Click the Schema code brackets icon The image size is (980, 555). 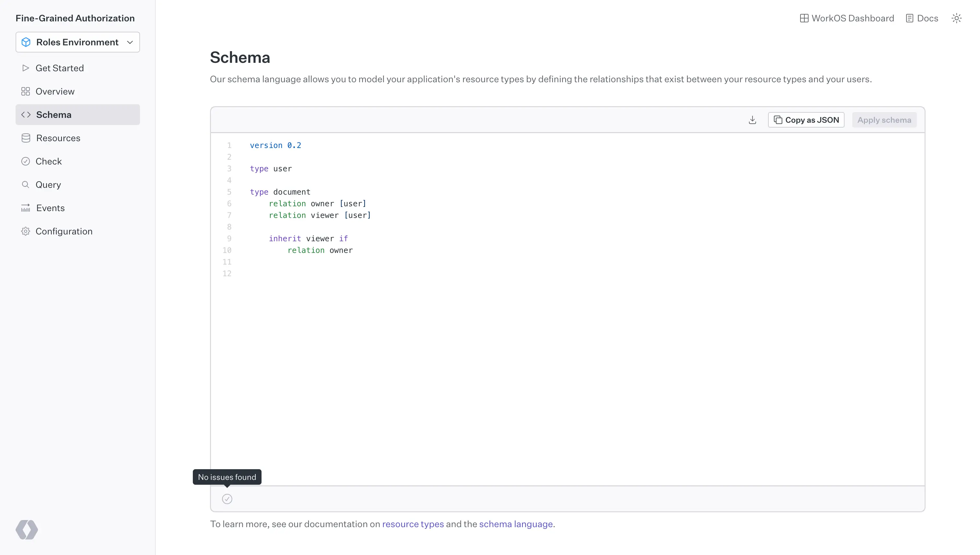26,115
